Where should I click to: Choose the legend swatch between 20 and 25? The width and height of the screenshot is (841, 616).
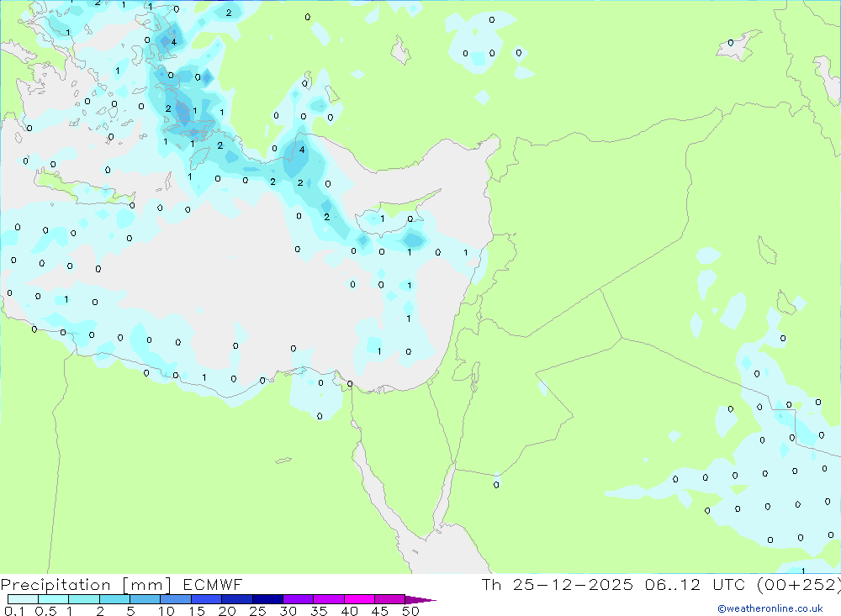point(237,599)
